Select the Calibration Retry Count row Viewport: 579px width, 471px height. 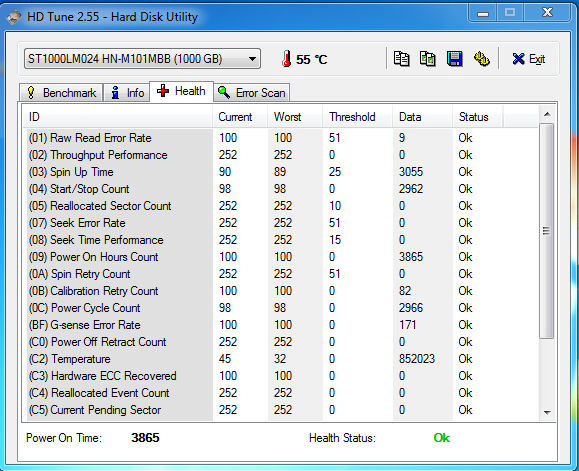point(281,291)
